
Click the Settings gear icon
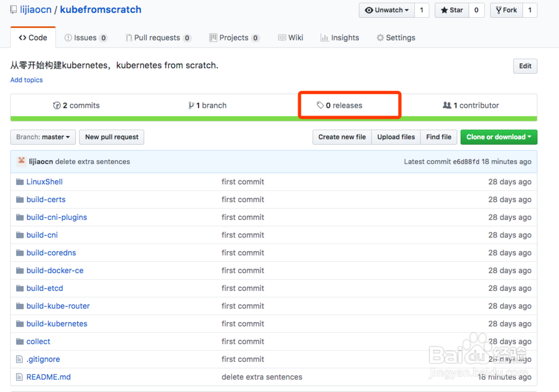[381, 37]
